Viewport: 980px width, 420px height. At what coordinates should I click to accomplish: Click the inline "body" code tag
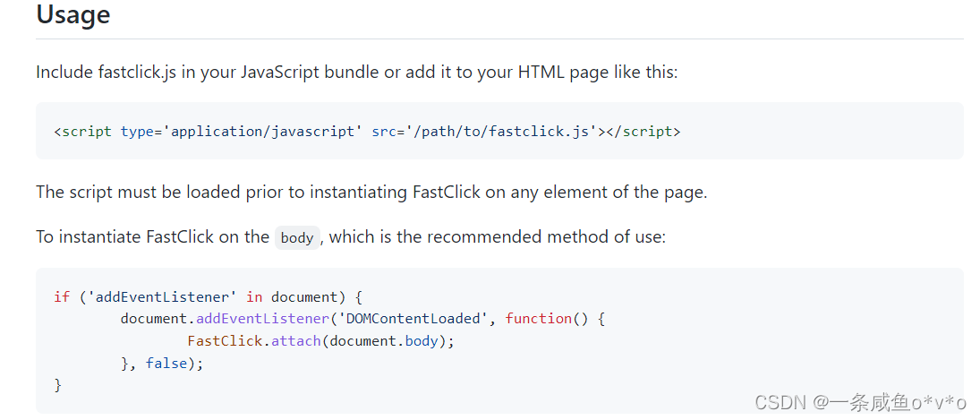297,238
